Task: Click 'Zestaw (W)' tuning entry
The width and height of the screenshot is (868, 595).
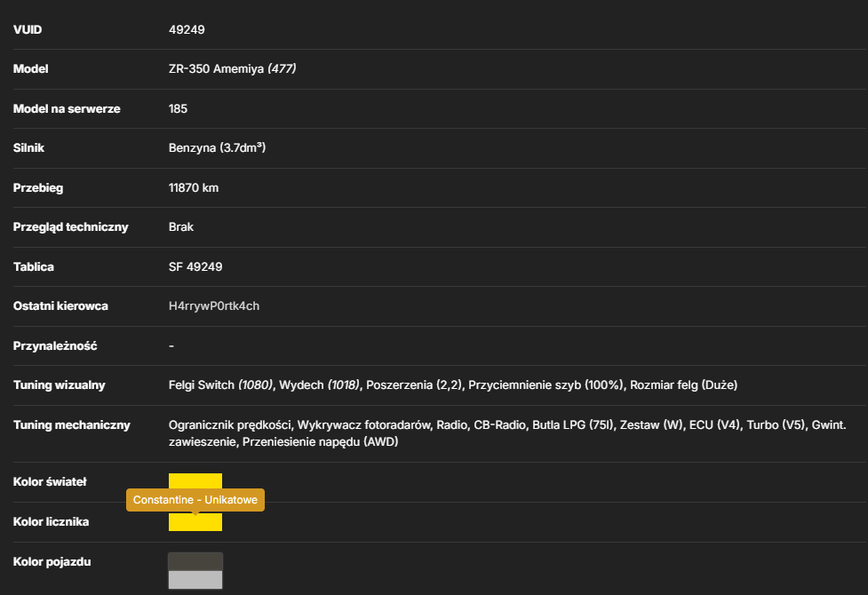Action: (651, 425)
